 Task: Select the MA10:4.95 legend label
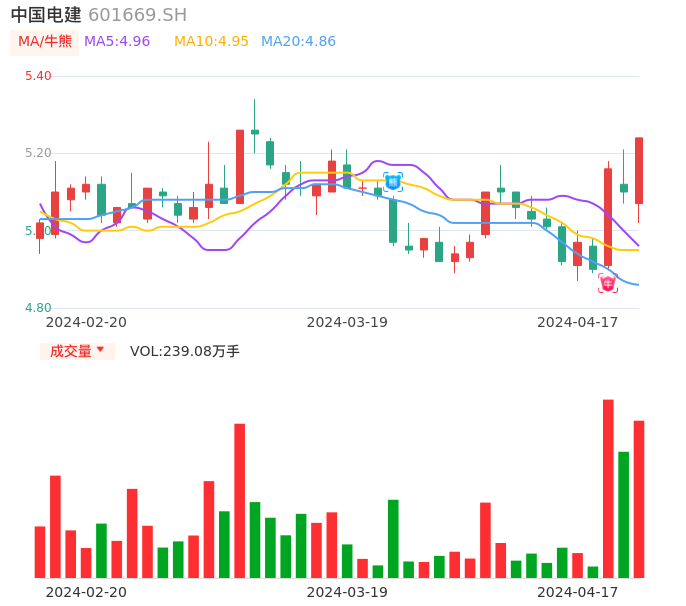pyautogui.click(x=211, y=42)
